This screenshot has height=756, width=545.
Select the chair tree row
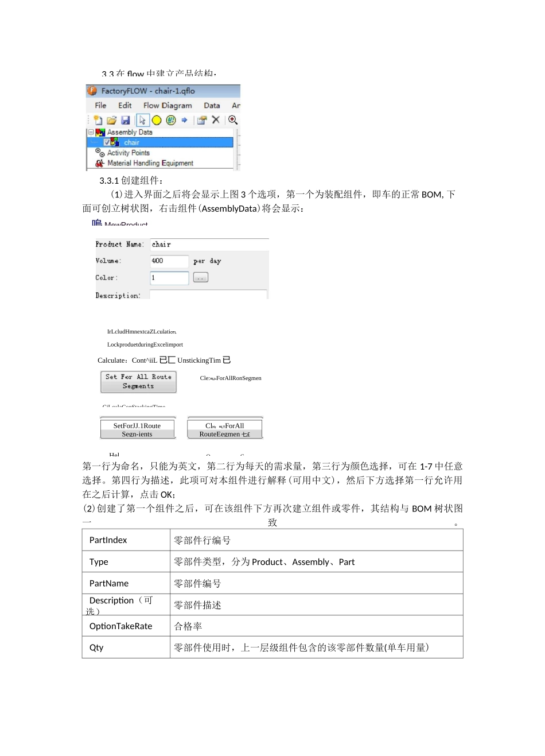[x=161, y=142]
